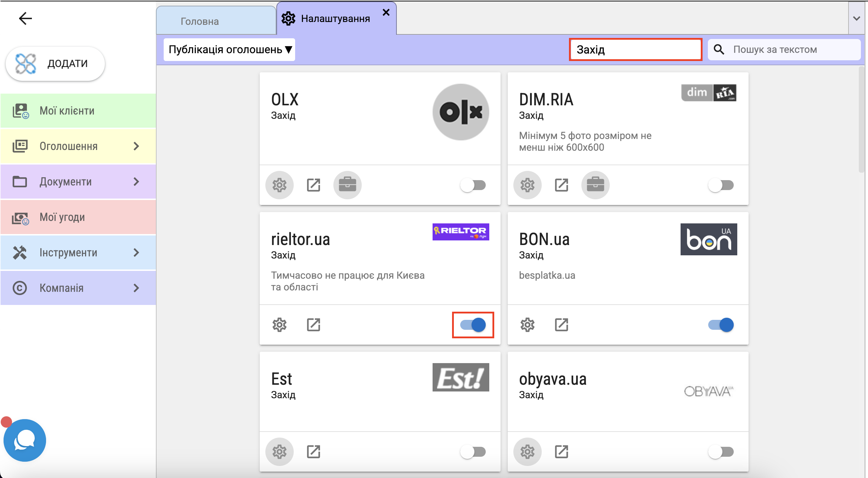868x478 pixels.
Task: Open rieltor.ua settings gear
Action: 280,325
